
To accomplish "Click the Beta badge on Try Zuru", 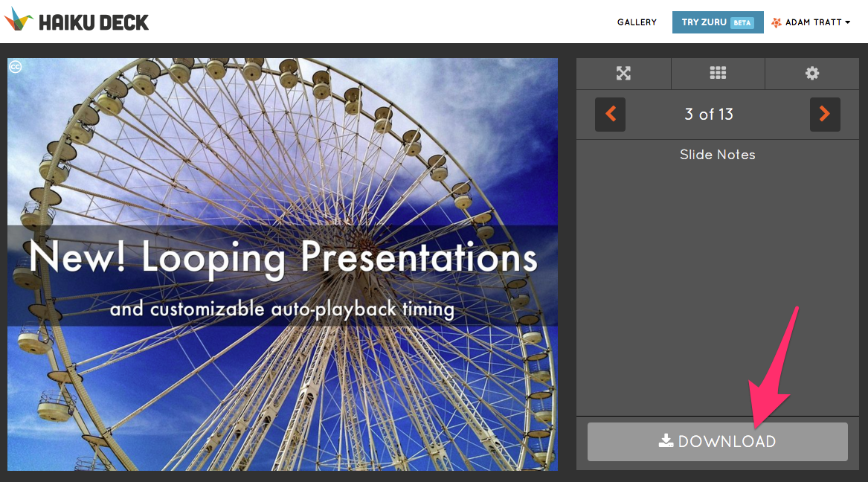I will point(742,23).
